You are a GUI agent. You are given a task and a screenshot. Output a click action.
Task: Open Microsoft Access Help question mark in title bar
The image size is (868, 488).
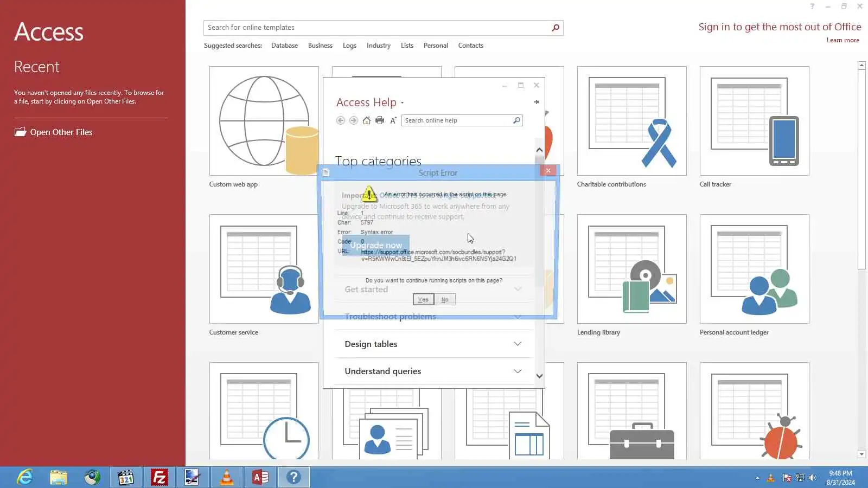(x=812, y=7)
